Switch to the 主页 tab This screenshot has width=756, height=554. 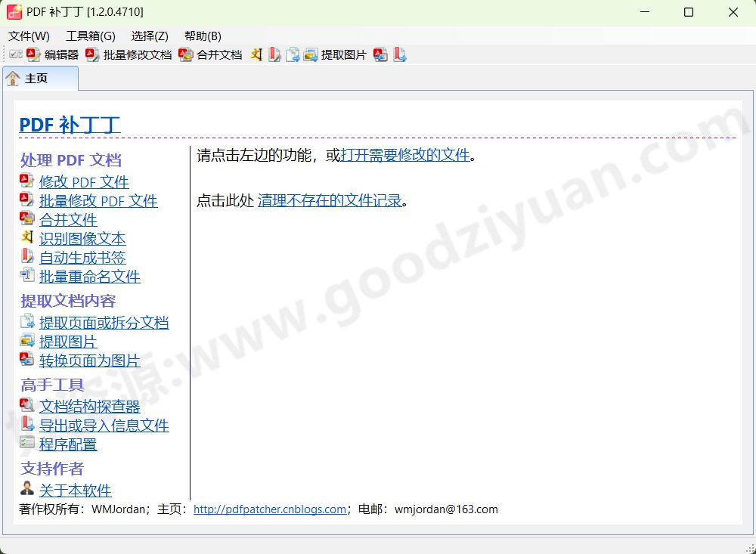[x=40, y=78]
